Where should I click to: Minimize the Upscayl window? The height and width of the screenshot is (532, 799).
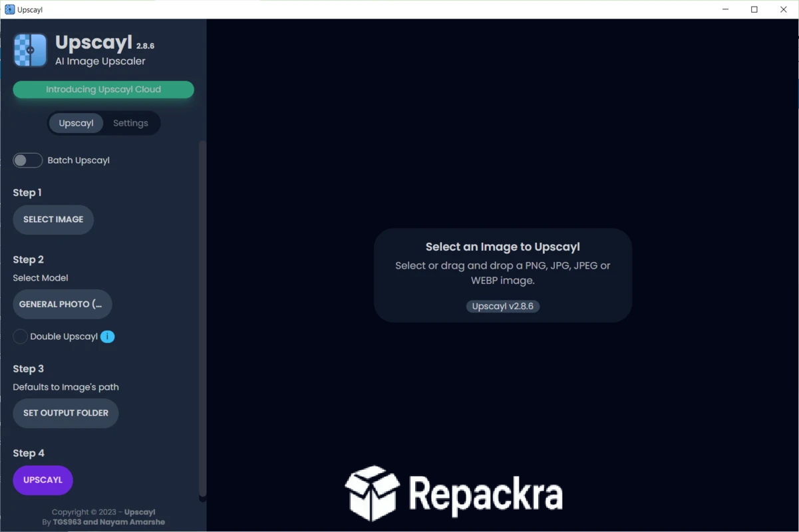[x=725, y=9]
